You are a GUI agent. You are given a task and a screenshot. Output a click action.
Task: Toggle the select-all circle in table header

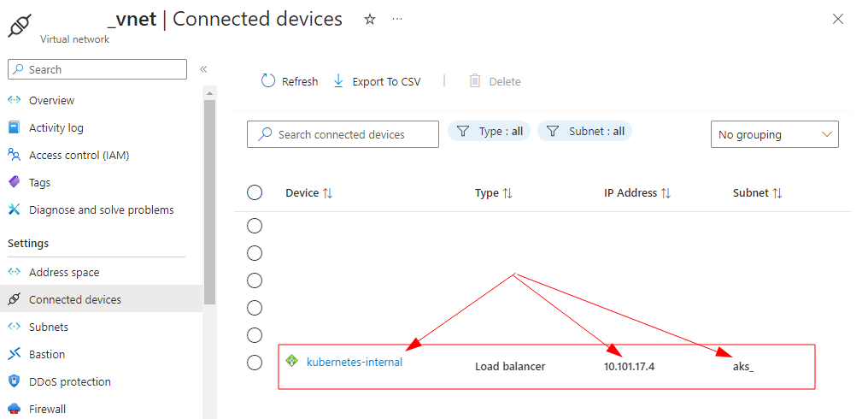coord(254,193)
